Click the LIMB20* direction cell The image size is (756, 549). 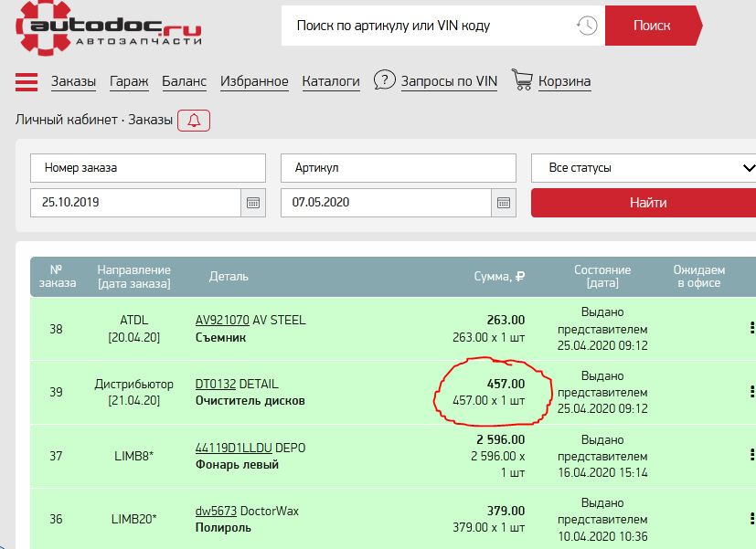pyautogui.click(x=134, y=519)
